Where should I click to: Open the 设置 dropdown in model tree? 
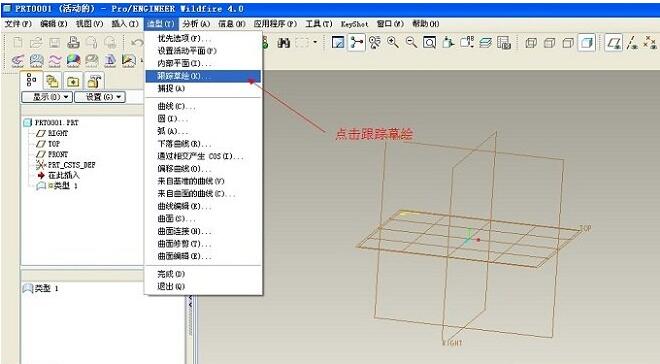pyautogui.click(x=100, y=97)
